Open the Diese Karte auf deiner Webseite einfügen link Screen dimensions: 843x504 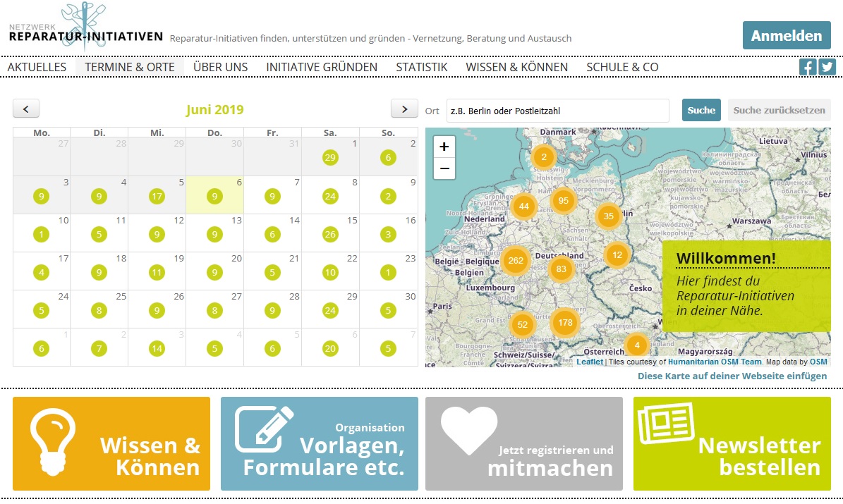732,376
